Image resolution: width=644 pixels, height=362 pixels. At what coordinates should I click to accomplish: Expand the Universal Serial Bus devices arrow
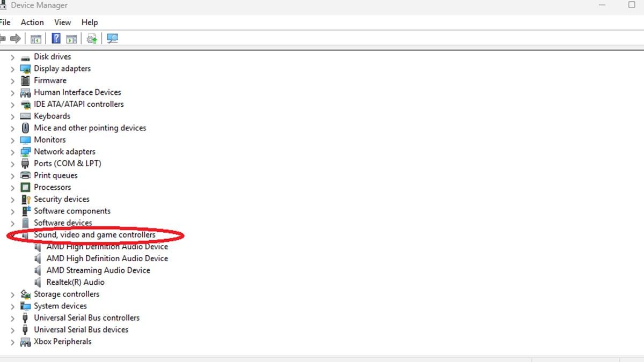(x=12, y=329)
